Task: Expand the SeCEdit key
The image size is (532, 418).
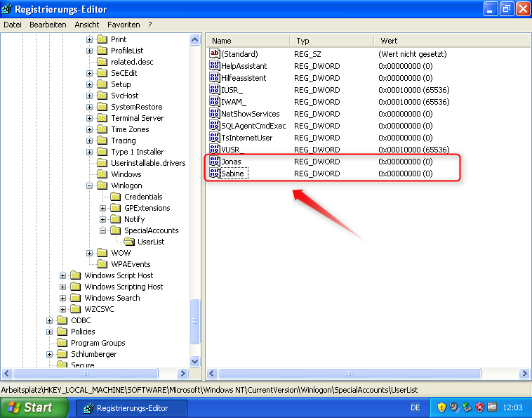Action: pos(89,73)
